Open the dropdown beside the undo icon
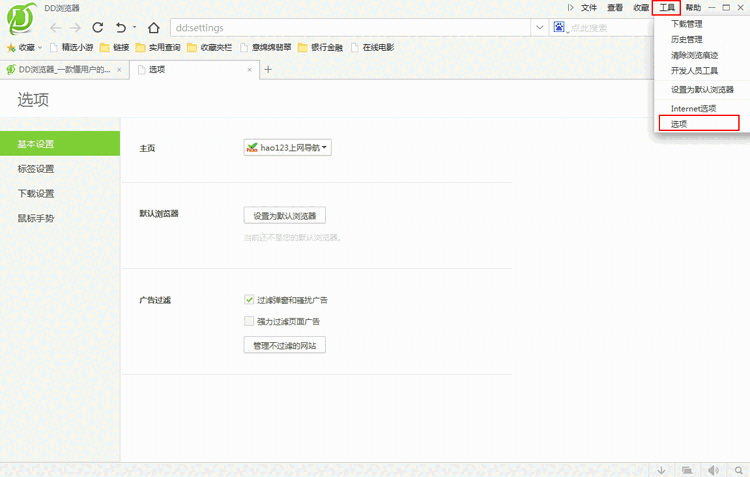Screen dimensions: 750x477 click(134, 27)
